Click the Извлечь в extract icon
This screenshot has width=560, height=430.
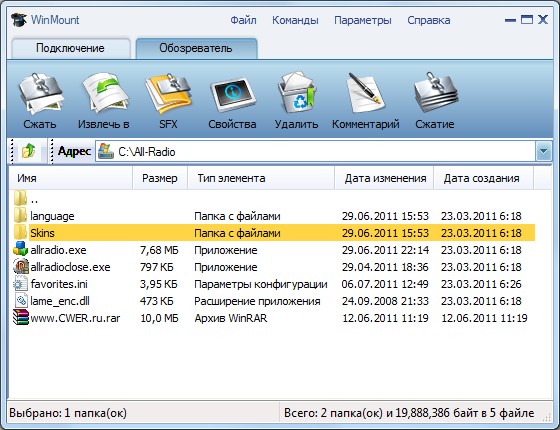pyautogui.click(x=105, y=94)
